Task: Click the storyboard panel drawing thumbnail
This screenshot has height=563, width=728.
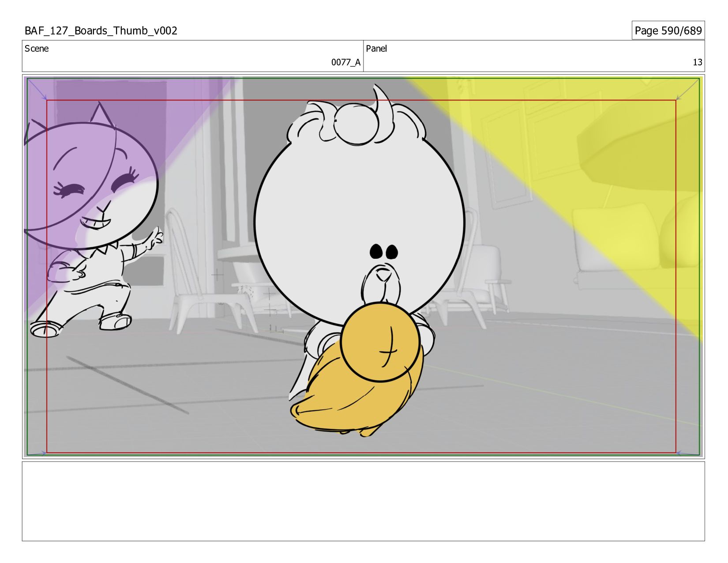Action: 364,267
